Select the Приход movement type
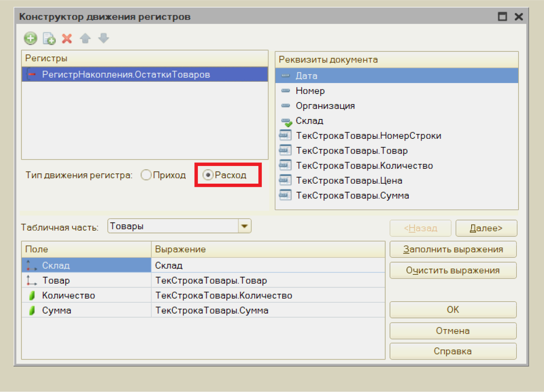The image size is (544, 392). [x=146, y=175]
